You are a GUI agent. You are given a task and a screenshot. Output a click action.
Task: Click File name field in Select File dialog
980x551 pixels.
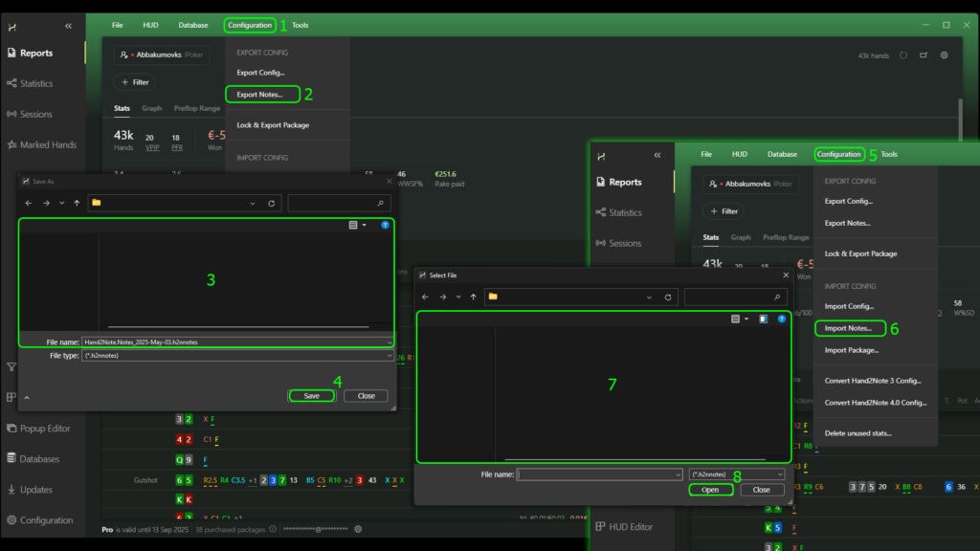pyautogui.click(x=596, y=474)
